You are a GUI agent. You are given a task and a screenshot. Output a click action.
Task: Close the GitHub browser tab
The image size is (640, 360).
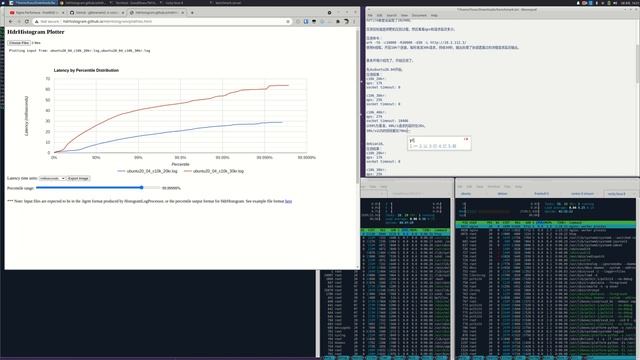(122, 13)
